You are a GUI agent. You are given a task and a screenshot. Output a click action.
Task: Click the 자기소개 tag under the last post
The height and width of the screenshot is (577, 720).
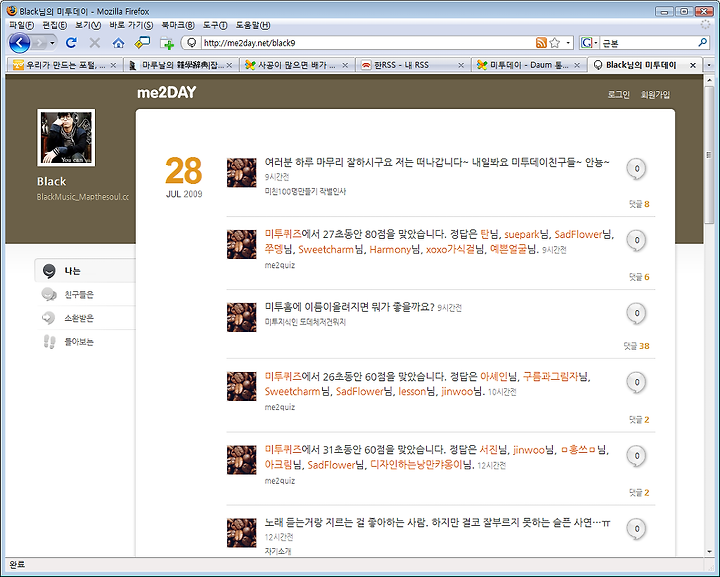point(278,551)
